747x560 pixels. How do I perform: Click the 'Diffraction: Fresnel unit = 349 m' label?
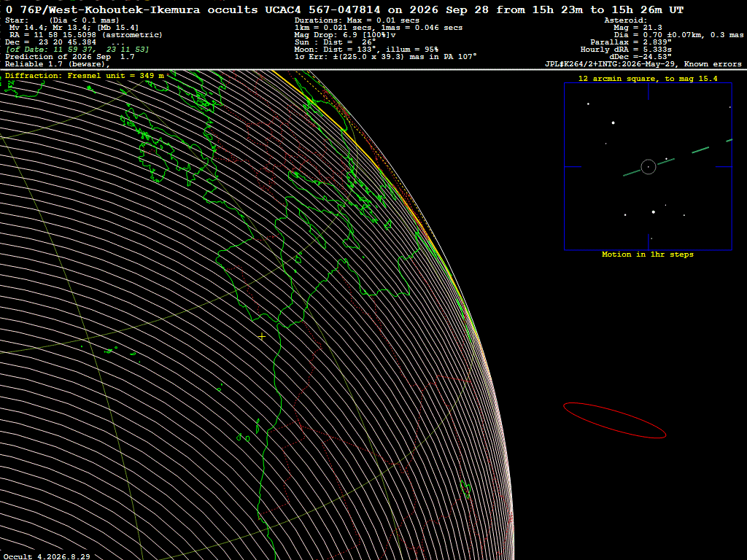[x=85, y=76]
